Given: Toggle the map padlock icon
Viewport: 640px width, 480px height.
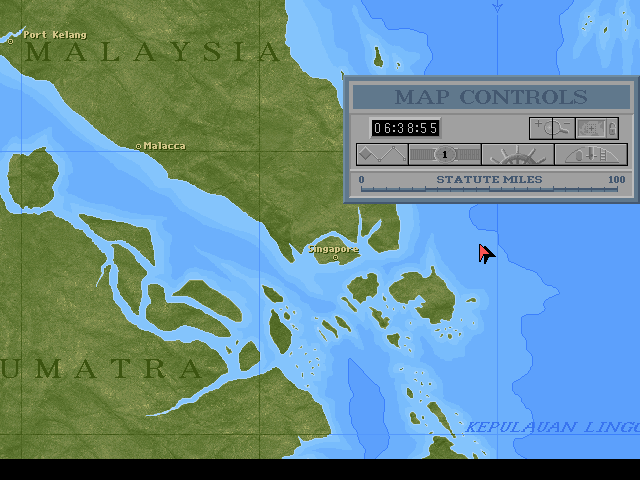Looking at the screenshot, I should [x=610, y=128].
